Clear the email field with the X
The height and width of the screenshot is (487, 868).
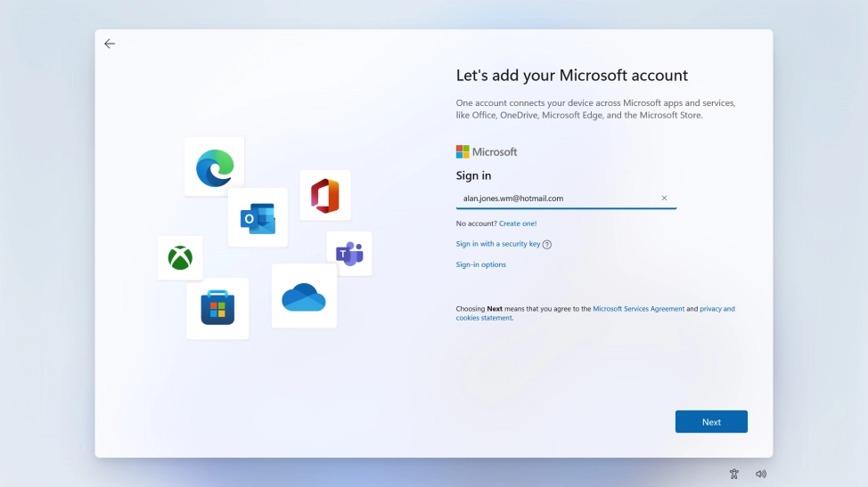(x=664, y=199)
